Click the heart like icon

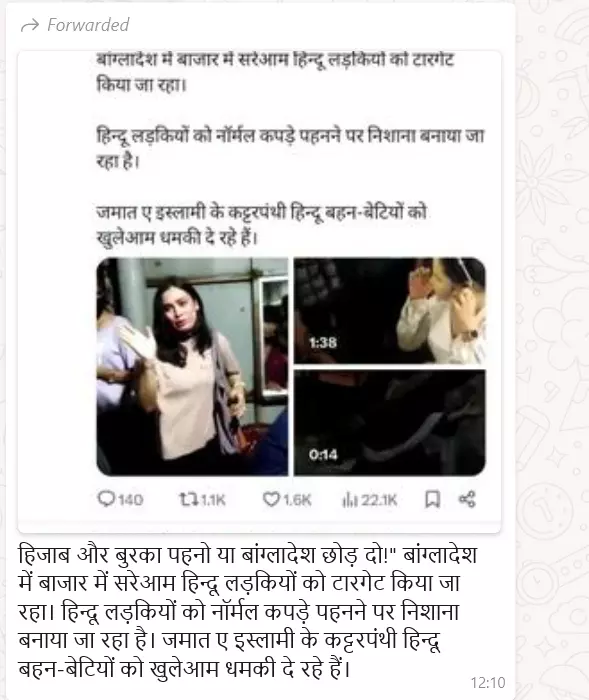click(x=271, y=499)
